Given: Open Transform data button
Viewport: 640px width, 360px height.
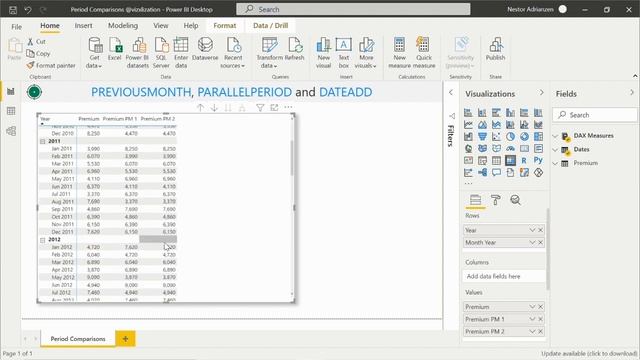Looking at the screenshot, I should tap(269, 53).
